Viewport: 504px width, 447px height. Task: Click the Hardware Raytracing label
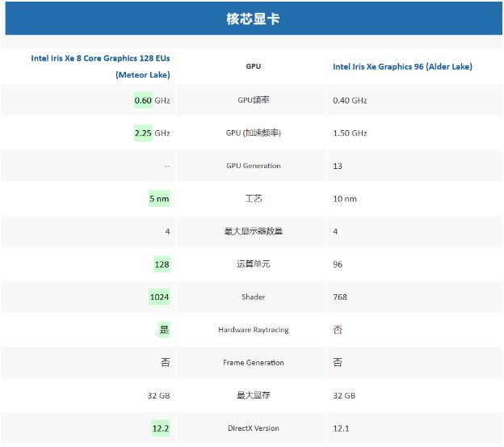click(254, 330)
